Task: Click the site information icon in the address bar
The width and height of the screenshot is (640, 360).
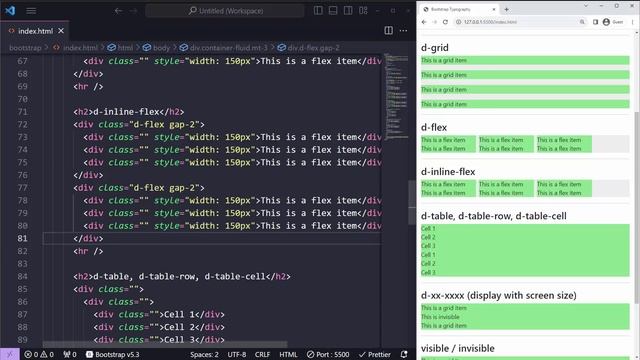Action: coord(458,22)
